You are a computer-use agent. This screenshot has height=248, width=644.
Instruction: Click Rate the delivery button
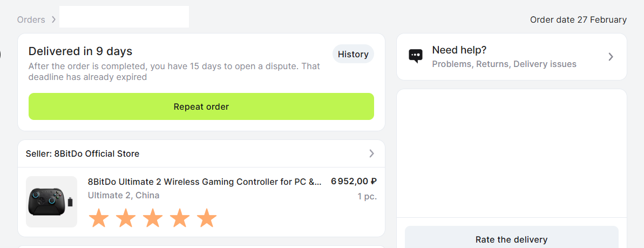(x=511, y=239)
